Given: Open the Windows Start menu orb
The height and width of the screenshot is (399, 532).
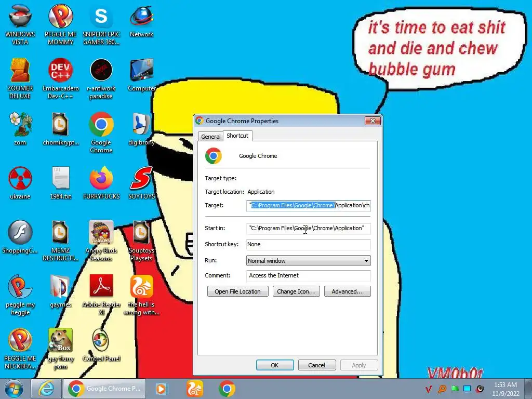Looking at the screenshot, I should point(14,389).
